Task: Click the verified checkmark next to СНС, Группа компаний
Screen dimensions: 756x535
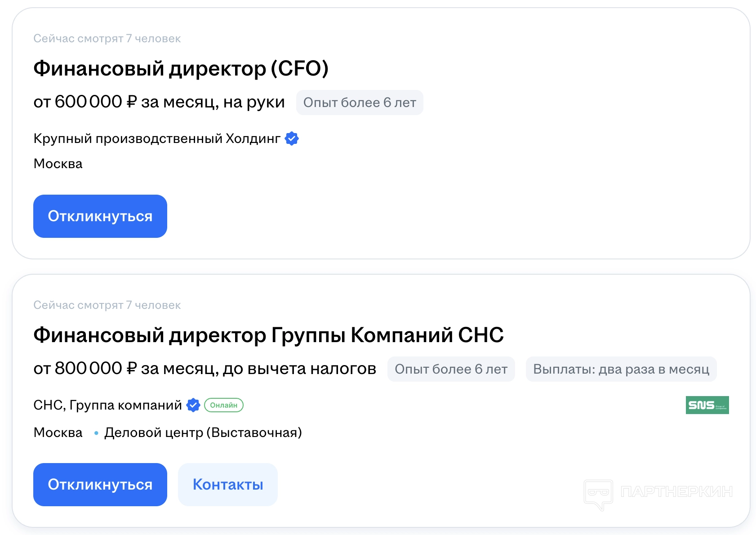Action: coord(193,405)
